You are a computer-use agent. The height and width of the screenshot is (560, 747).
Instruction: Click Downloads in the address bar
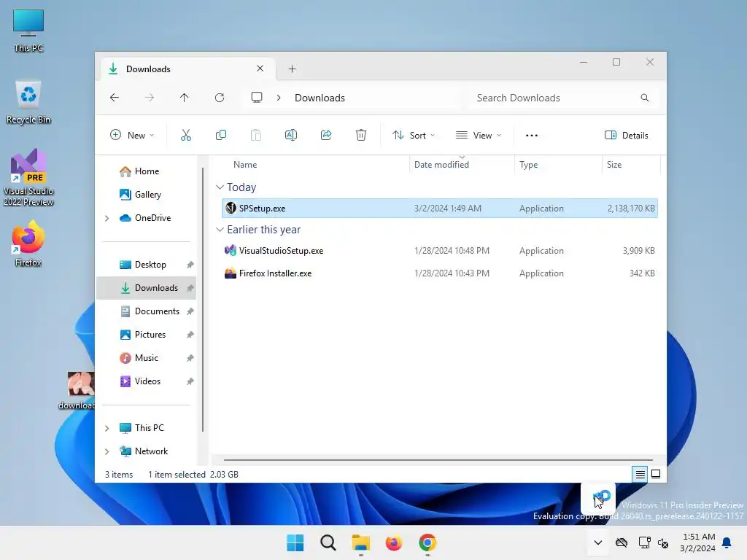tap(320, 98)
